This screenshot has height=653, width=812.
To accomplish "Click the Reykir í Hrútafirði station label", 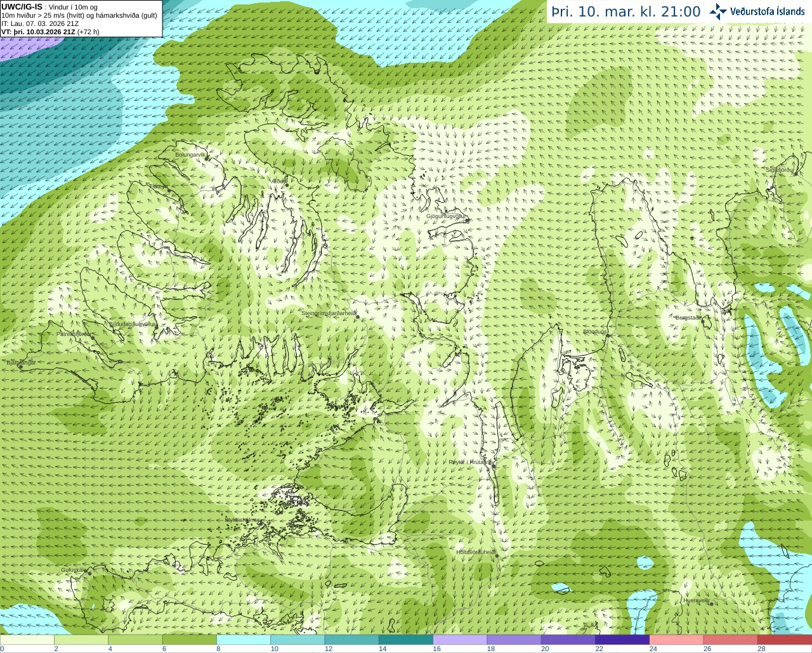I will coord(470,462).
